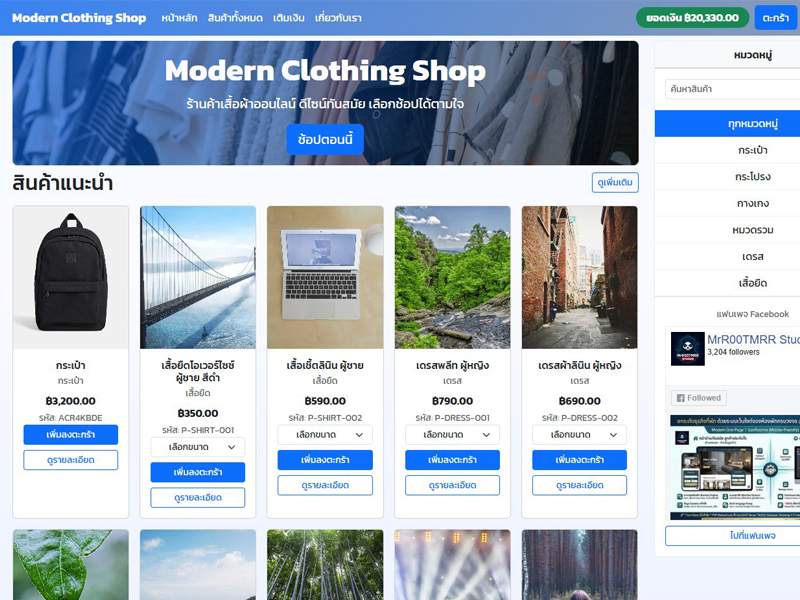The width and height of the screenshot is (800, 600).
Task: Open เติมเงิน in top navigation
Action: point(289,18)
